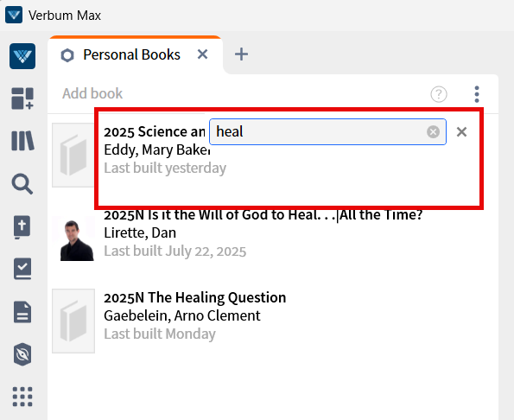Select Is it the Will of God to Heal title
The image size is (514, 420).
pos(263,215)
